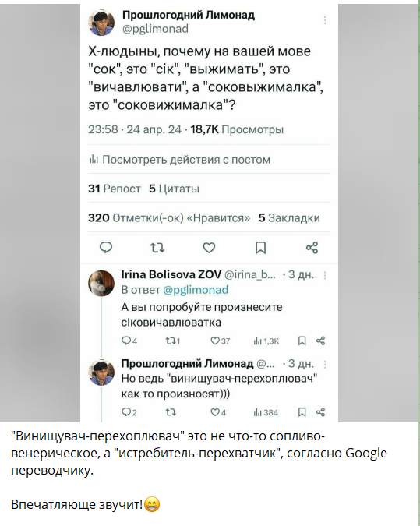Like the main post with the heart icon
420x526 pixels.
tap(209, 248)
